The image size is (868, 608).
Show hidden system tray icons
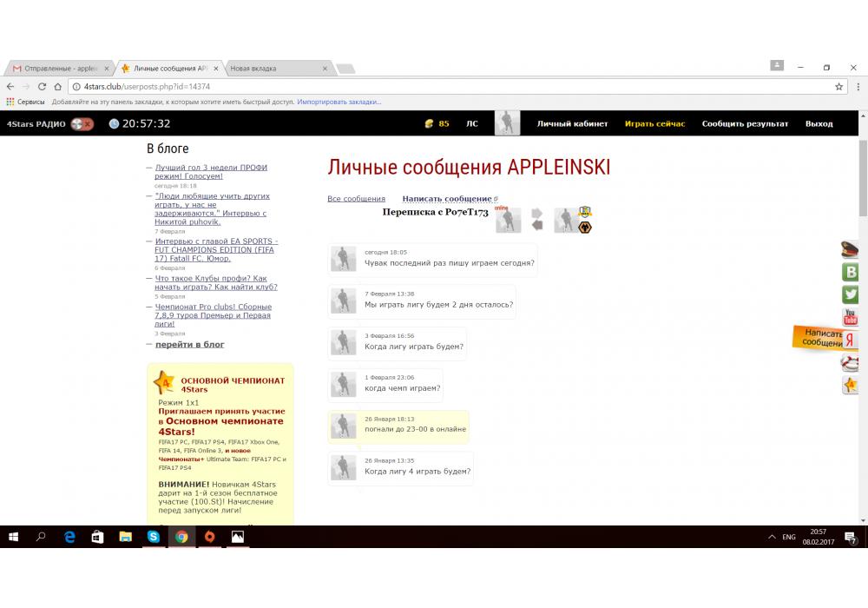[x=772, y=537]
